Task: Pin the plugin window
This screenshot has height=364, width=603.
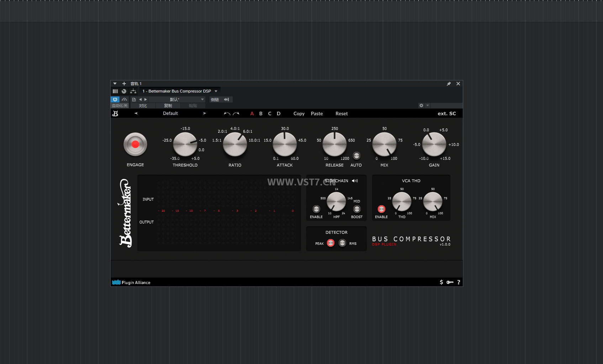Action: tap(449, 84)
